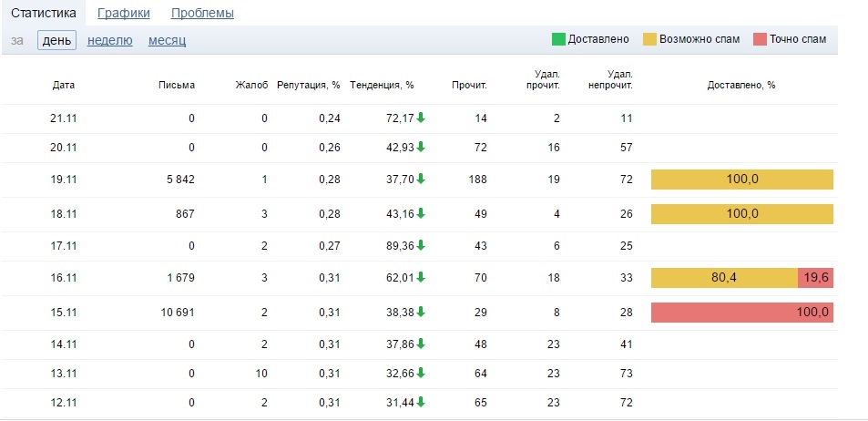
Task: Click the date cell 13.11
Action: [x=64, y=374]
